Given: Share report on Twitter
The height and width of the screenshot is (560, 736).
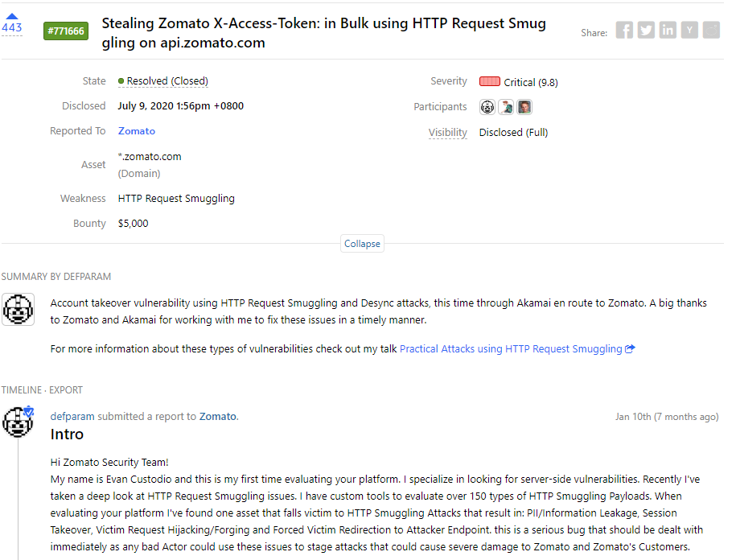Looking at the screenshot, I should (x=646, y=31).
